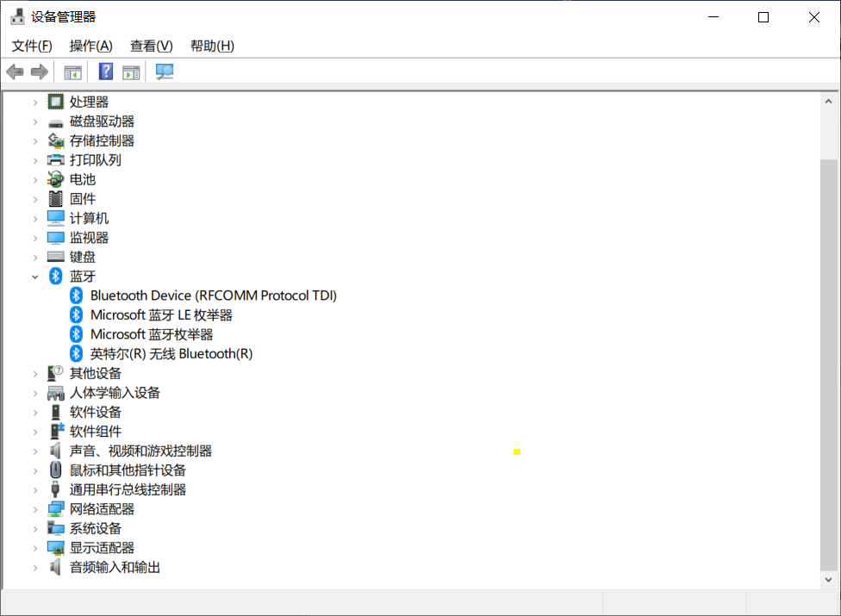This screenshot has height=616, width=841.
Task: Click the show/hide action pane toolbar icon
Action: pyautogui.click(x=131, y=72)
